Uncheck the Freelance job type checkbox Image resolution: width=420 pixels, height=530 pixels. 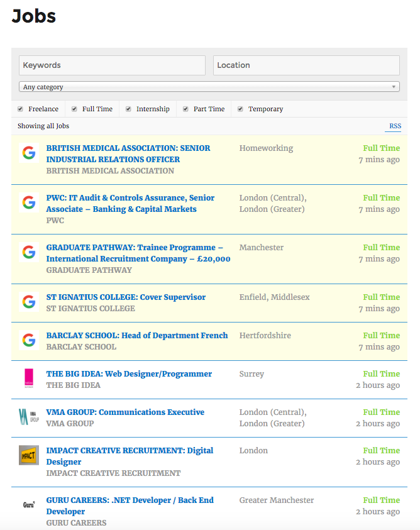pyautogui.click(x=20, y=109)
